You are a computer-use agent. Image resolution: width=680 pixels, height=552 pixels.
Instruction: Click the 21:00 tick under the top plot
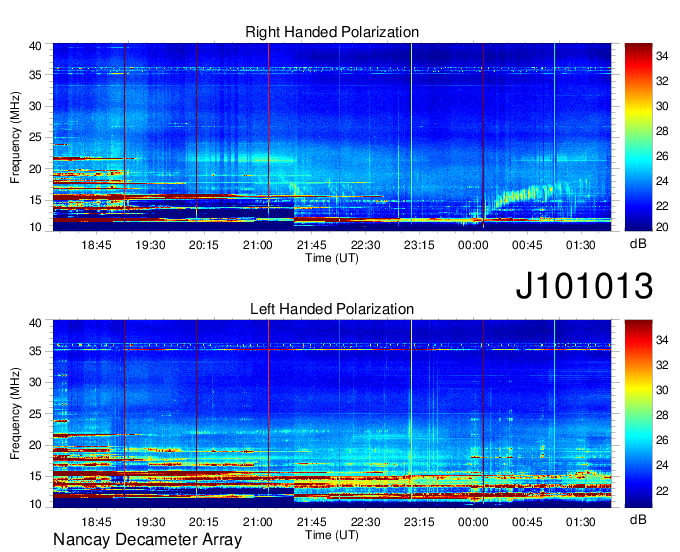pyautogui.click(x=258, y=245)
